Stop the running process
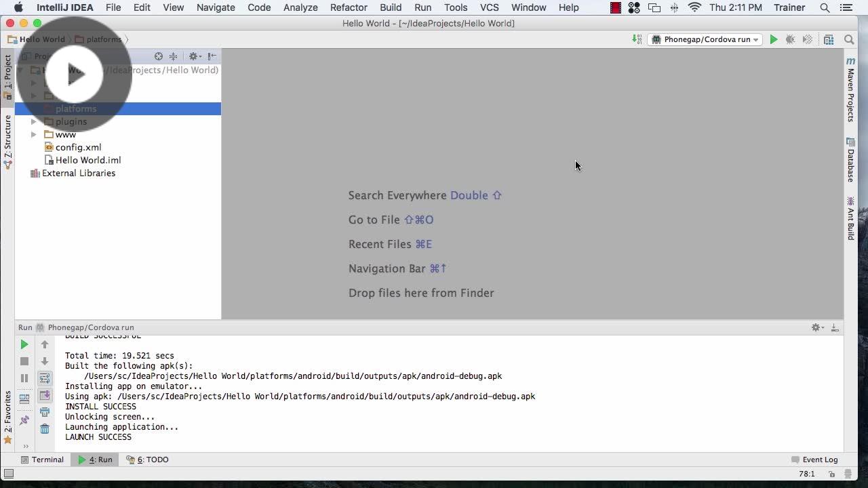Image resolution: width=868 pixels, height=488 pixels. [x=24, y=361]
